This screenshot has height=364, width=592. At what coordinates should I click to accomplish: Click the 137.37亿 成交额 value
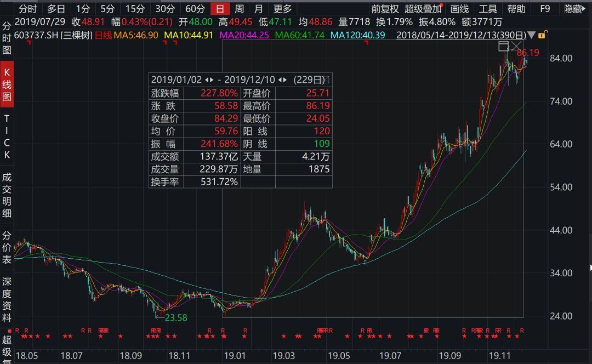pyautogui.click(x=219, y=156)
